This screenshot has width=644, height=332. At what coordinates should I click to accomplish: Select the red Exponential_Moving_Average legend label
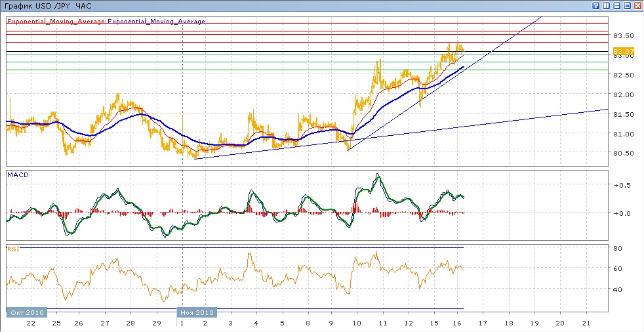click(x=56, y=22)
